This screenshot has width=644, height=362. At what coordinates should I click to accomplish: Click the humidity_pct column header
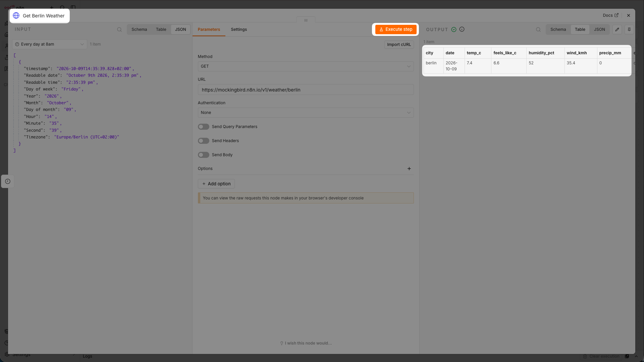click(545, 53)
